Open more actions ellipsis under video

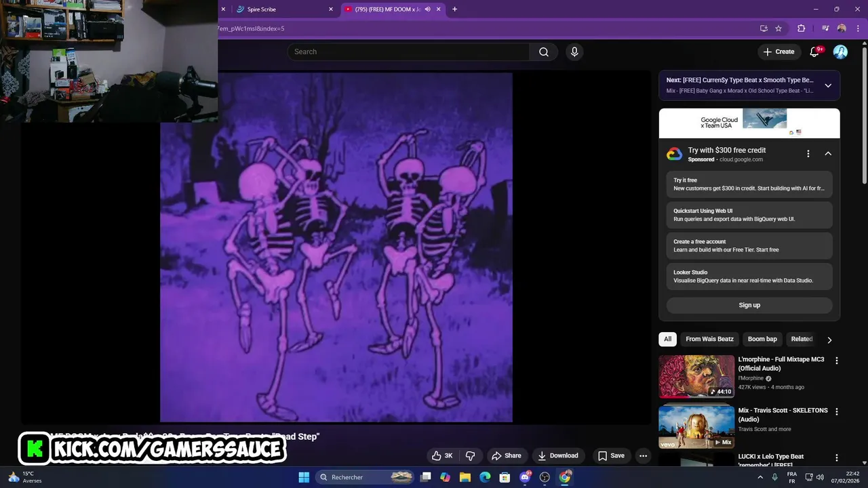click(x=644, y=455)
